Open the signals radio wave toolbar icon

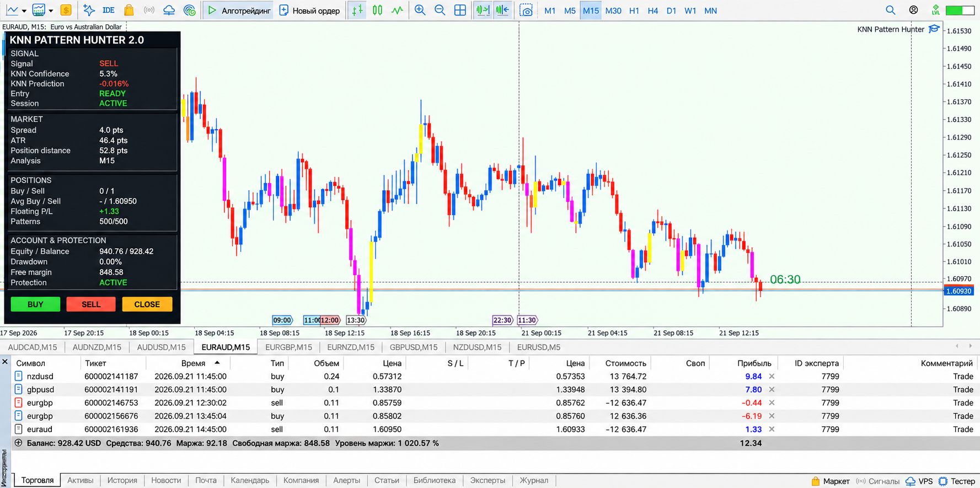[149, 10]
